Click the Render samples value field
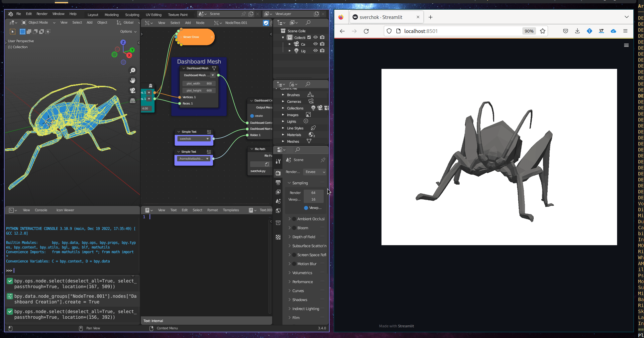Image resolution: width=644 pixels, height=338 pixels. coord(313,193)
